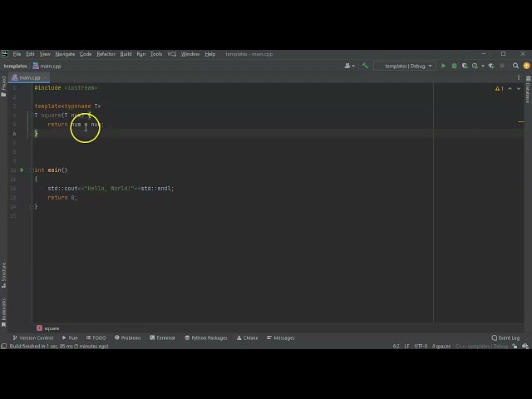The height and width of the screenshot is (399, 532).
Task: Go to previous highlighted error arrow
Action: tap(510, 89)
